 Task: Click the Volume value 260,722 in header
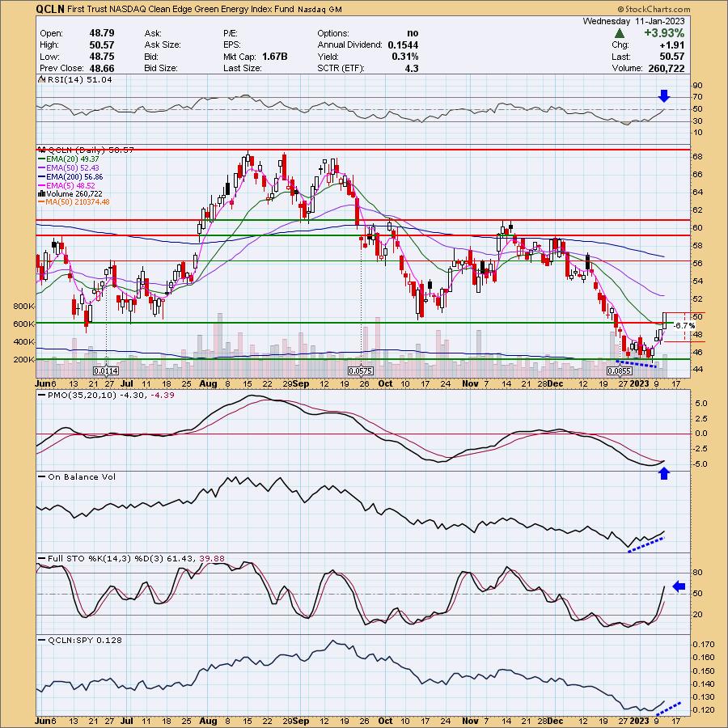[666, 68]
